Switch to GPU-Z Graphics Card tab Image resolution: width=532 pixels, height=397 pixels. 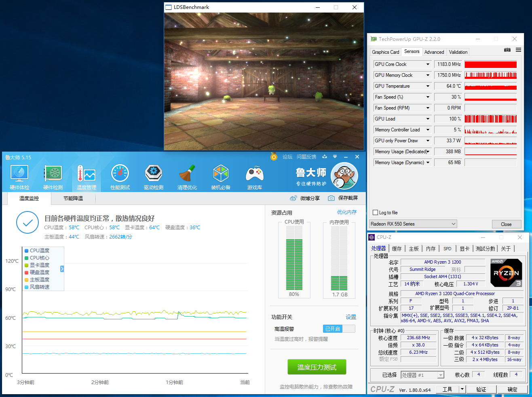[385, 52]
